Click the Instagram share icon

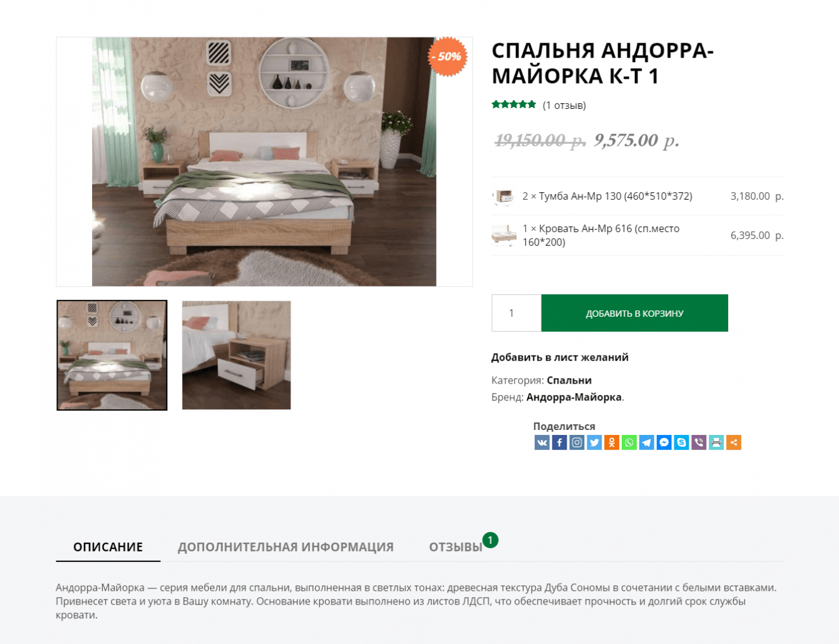pyautogui.click(x=577, y=442)
